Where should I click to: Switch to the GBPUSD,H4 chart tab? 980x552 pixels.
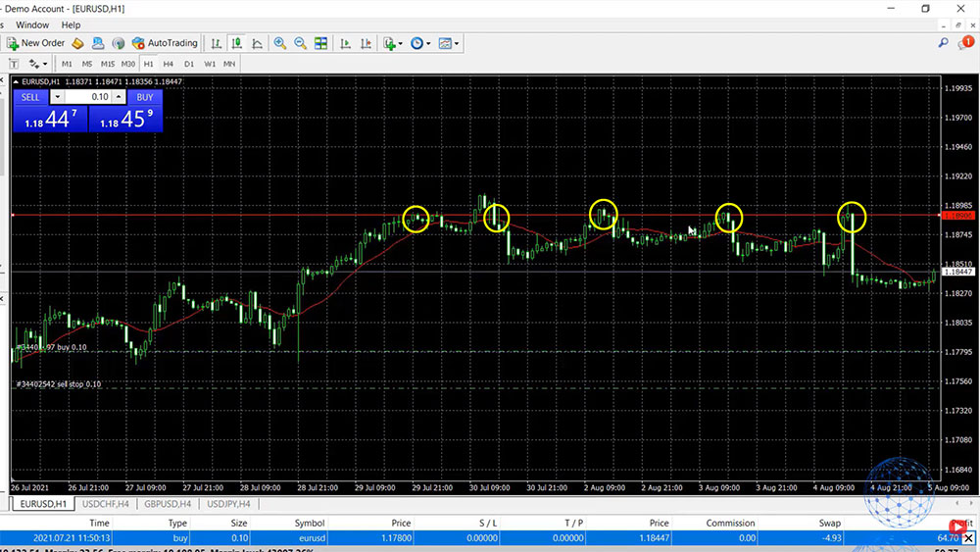(x=167, y=504)
